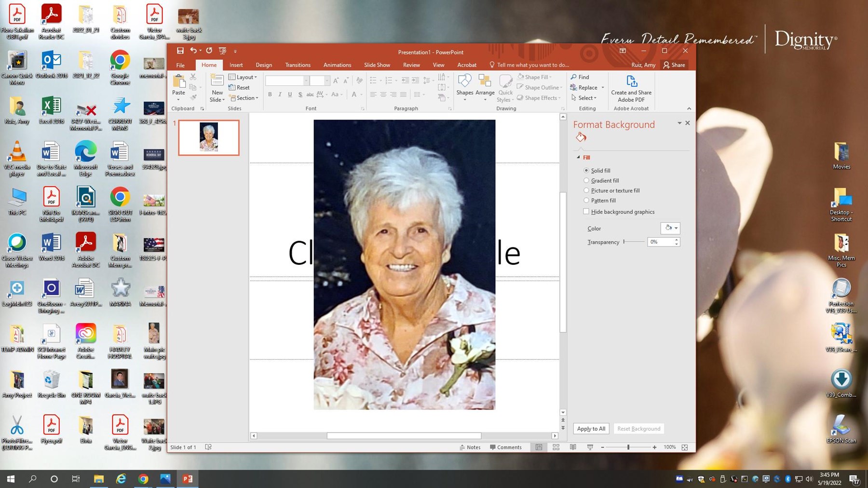Image resolution: width=868 pixels, height=488 pixels.
Task: Click Create and Share Adobe PDF
Action: pyautogui.click(x=631, y=88)
